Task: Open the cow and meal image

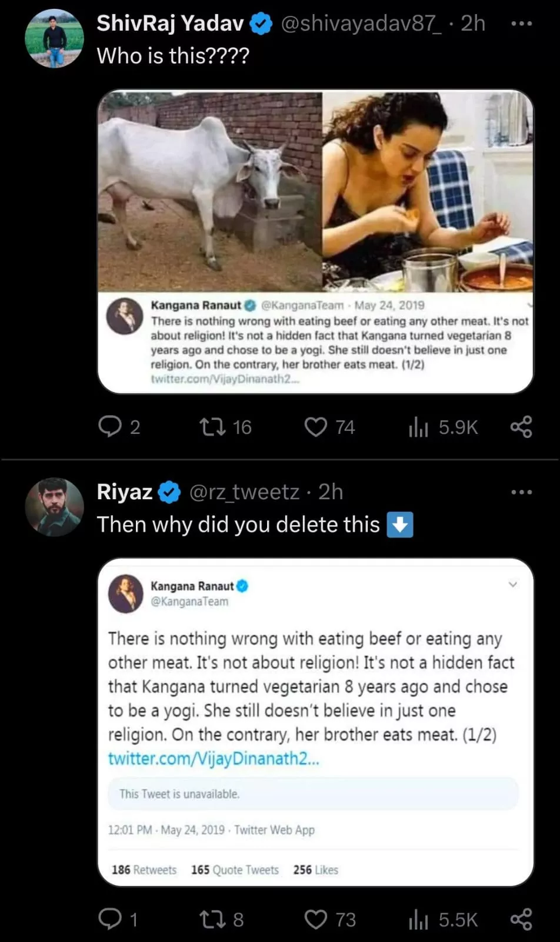Action: [x=316, y=191]
